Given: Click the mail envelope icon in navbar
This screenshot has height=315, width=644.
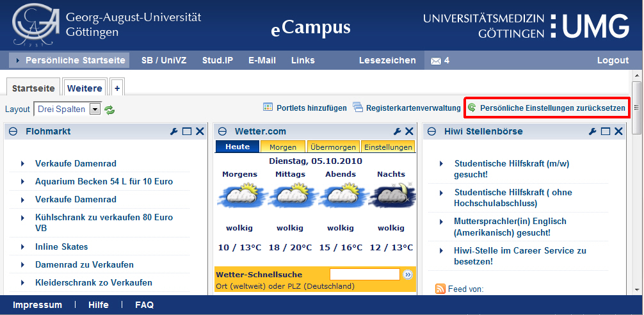Looking at the screenshot, I should [x=436, y=61].
